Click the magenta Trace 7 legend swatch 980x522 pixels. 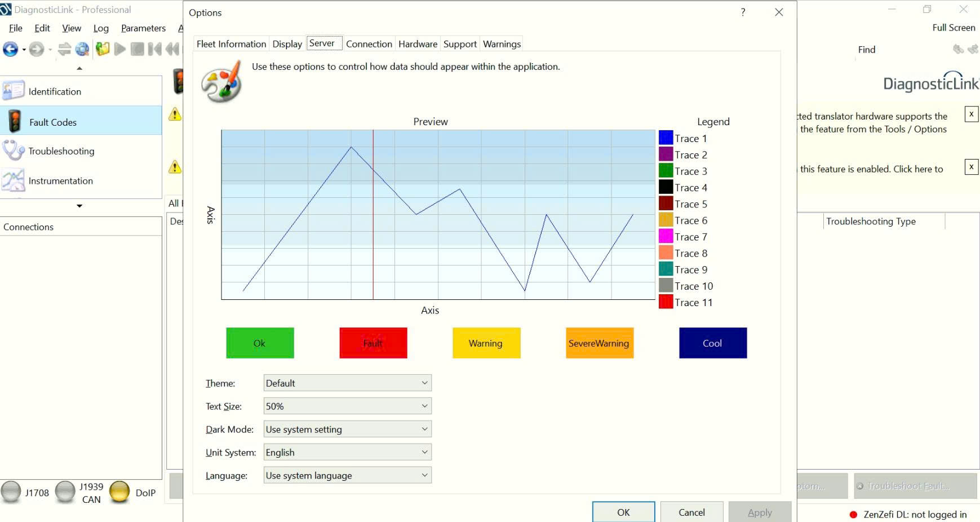pyautogui.click(x=666, y=237)
